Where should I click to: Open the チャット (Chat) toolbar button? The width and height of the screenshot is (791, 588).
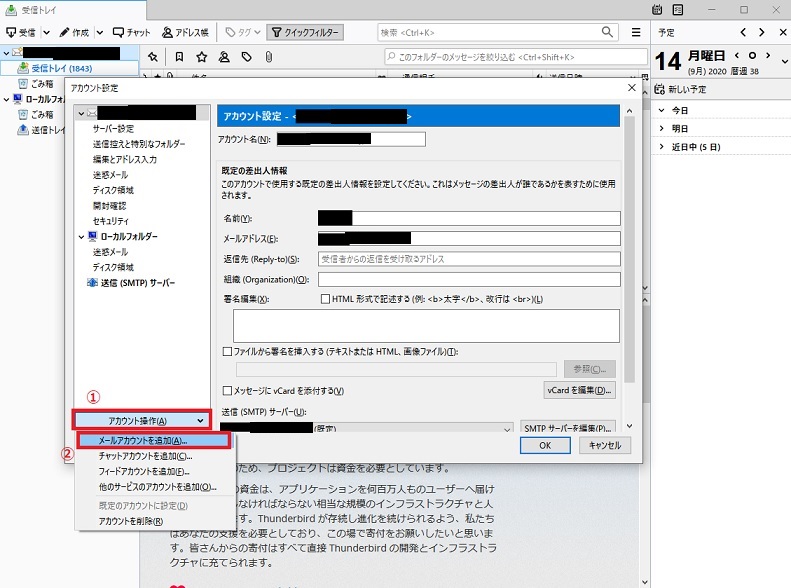[132, 33]
